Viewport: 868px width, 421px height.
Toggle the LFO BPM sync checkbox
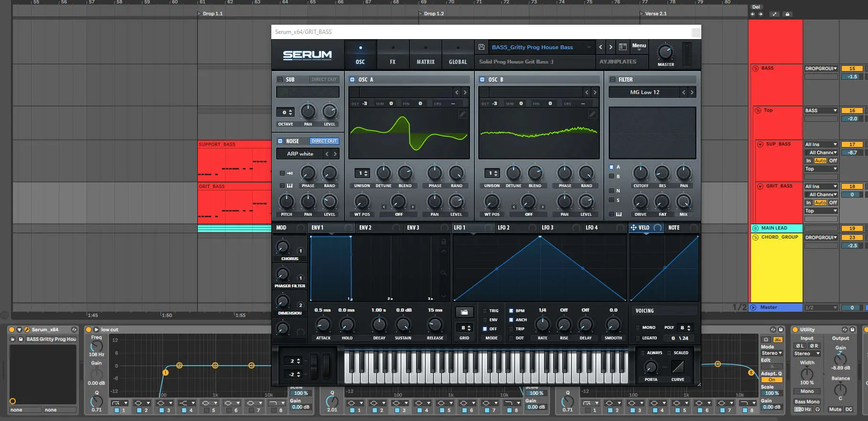pyautogui.click(x=511, y=311)
